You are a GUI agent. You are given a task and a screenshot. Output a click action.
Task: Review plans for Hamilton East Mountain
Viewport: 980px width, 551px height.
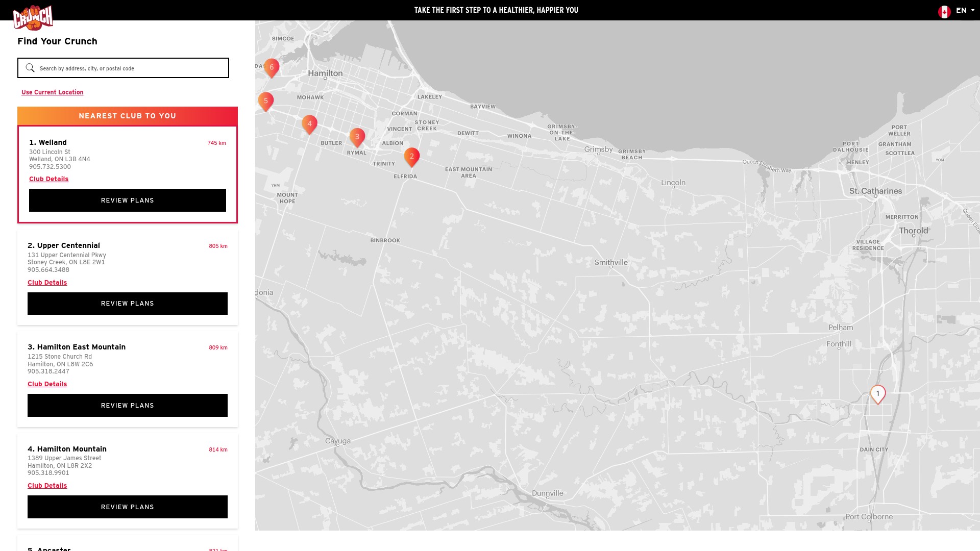(128, 406)
